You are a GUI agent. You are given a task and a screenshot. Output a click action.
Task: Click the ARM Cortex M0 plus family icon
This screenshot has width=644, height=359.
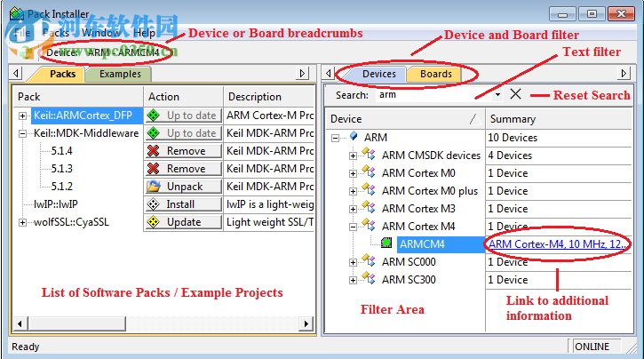pyautogui.click(x=369, y=190)
